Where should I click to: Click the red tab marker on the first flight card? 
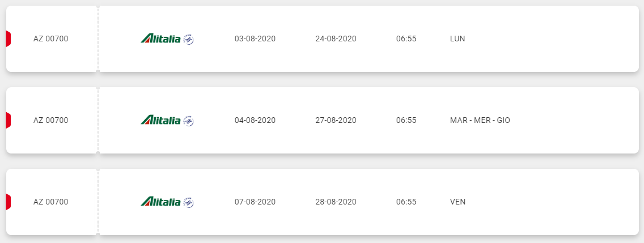[x=8, y=39]
